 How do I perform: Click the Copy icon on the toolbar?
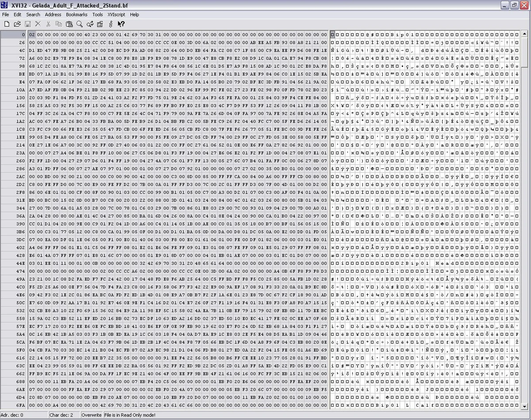(x=59, y=24)
